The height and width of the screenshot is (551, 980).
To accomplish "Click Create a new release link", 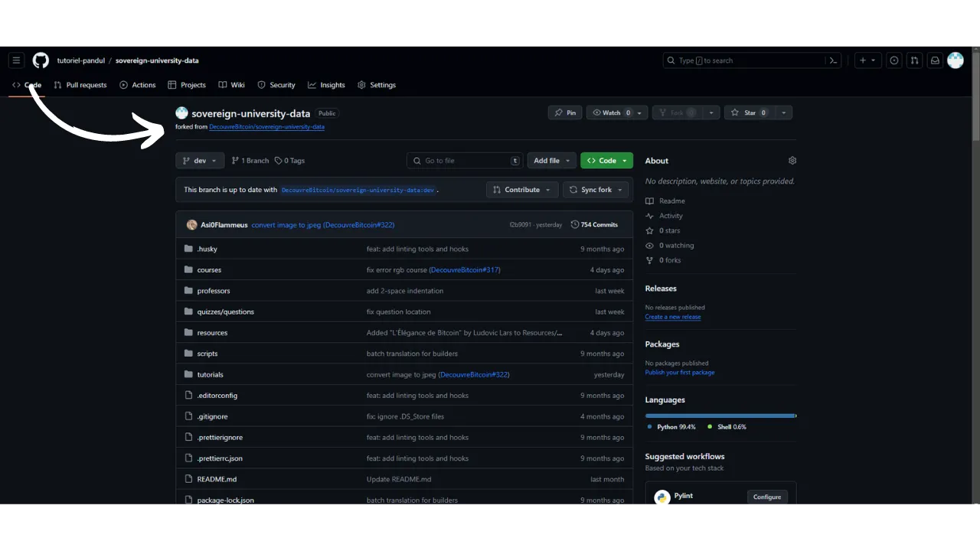I will 673,317.
